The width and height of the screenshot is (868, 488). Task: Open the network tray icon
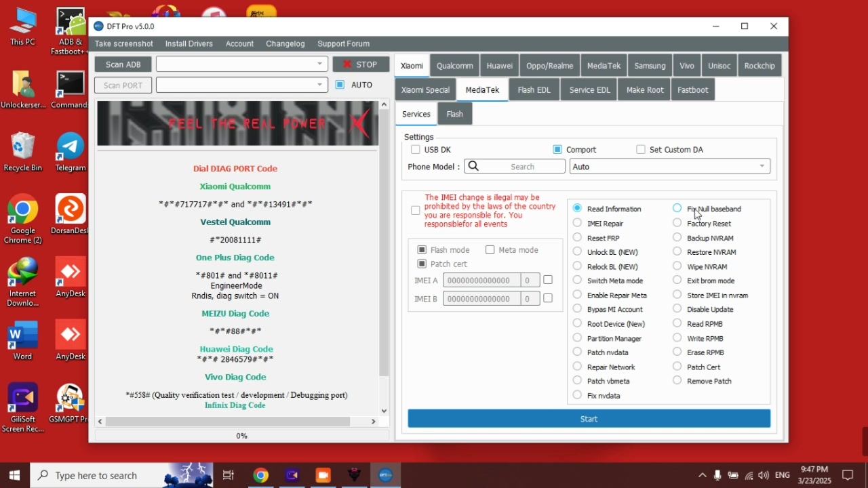click(x=749, y=475)
